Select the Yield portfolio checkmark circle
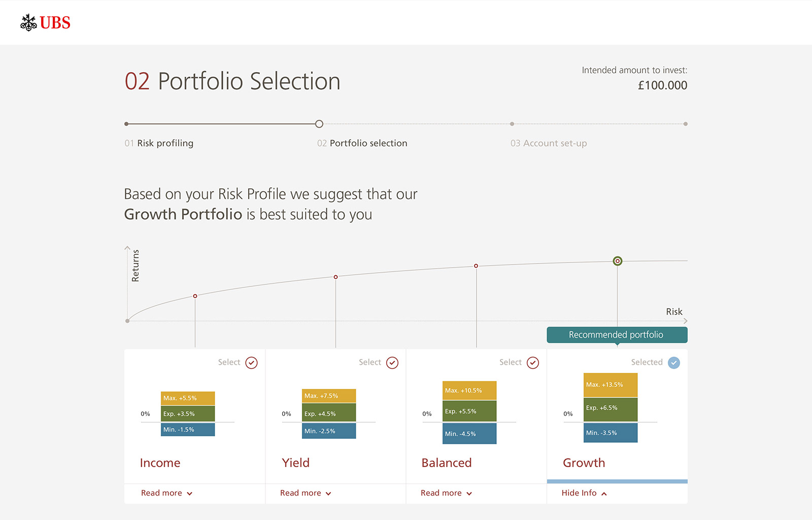 tap(392, 363)
